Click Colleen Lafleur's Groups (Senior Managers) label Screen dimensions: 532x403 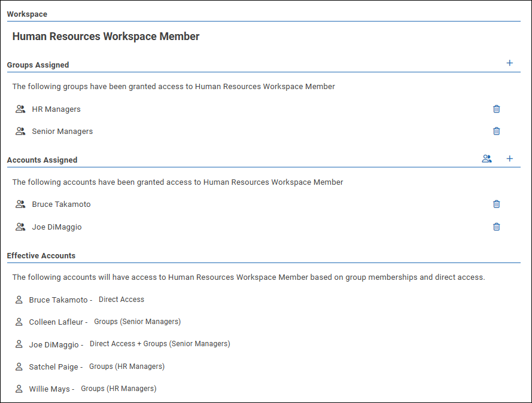point(137,322)
